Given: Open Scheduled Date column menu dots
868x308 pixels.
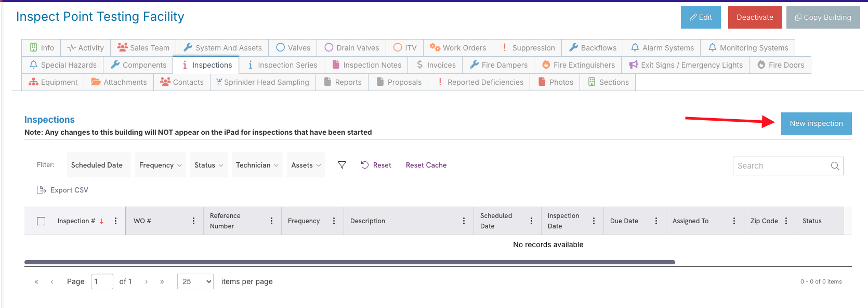Looking at the screenshot, I should [531, 221].
